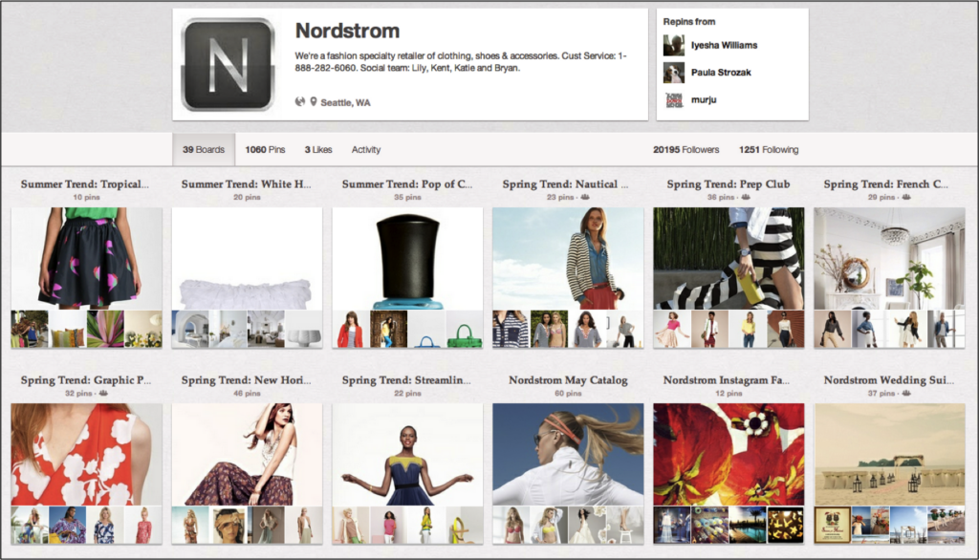Click the contributors icon on Prep Club board

(x=745, y=198)
